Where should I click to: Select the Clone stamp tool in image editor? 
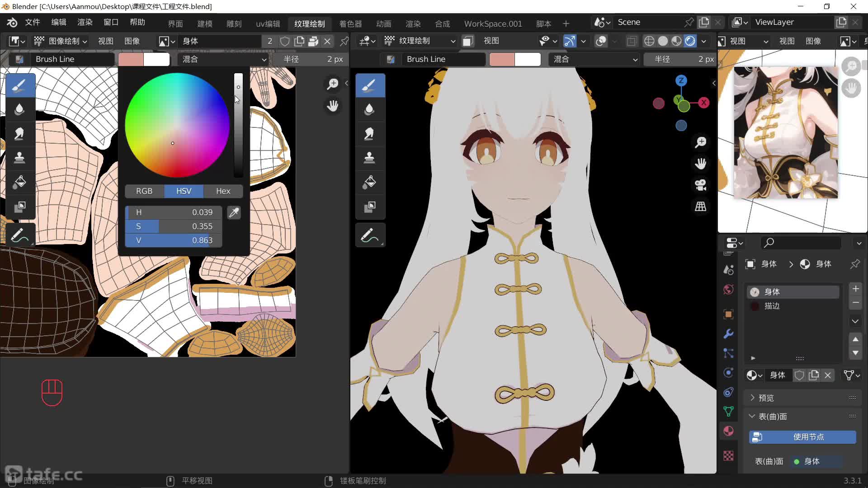[x=19, y=158]
